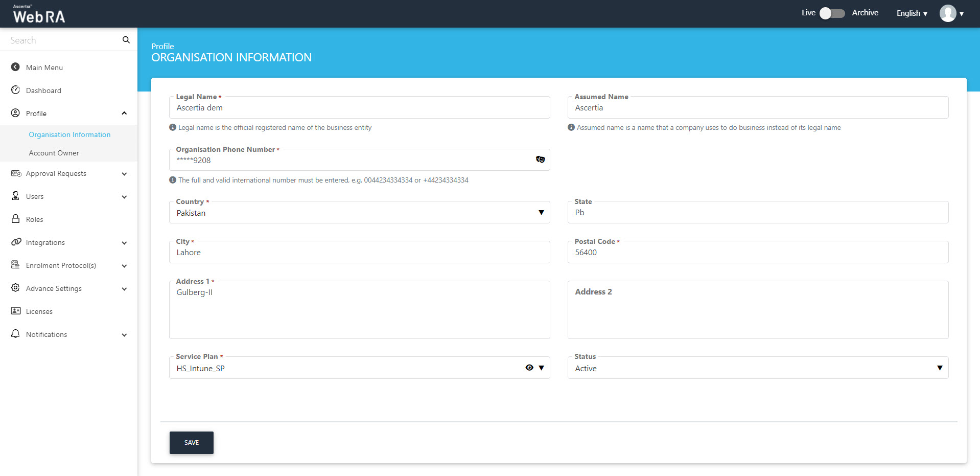Collapse the Profile menu section
The height and width of the screenshot is (476, 980).
click(124, 113)
